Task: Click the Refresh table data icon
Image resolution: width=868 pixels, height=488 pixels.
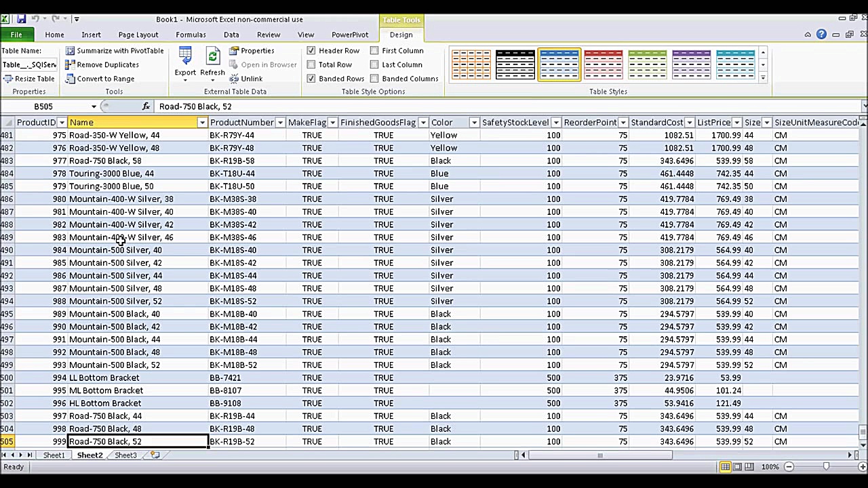Action: [212, 56]
